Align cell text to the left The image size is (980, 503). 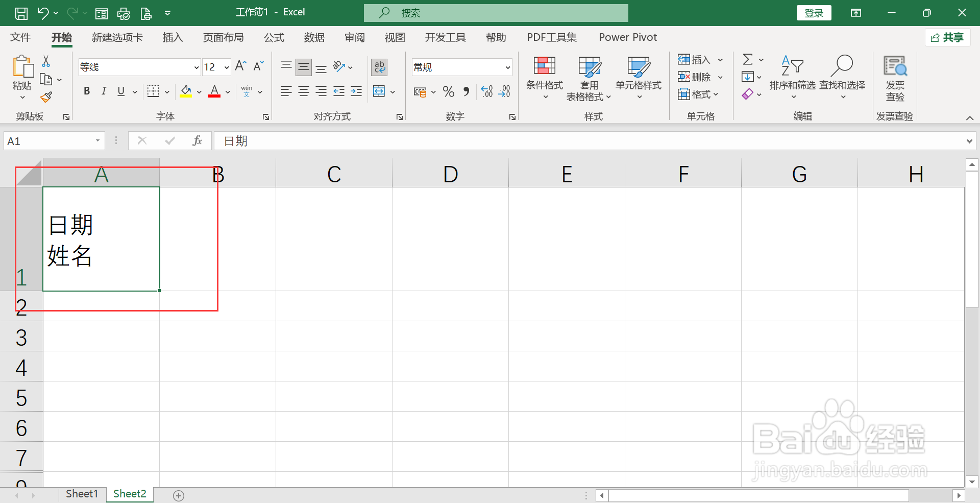coord(286,91)
